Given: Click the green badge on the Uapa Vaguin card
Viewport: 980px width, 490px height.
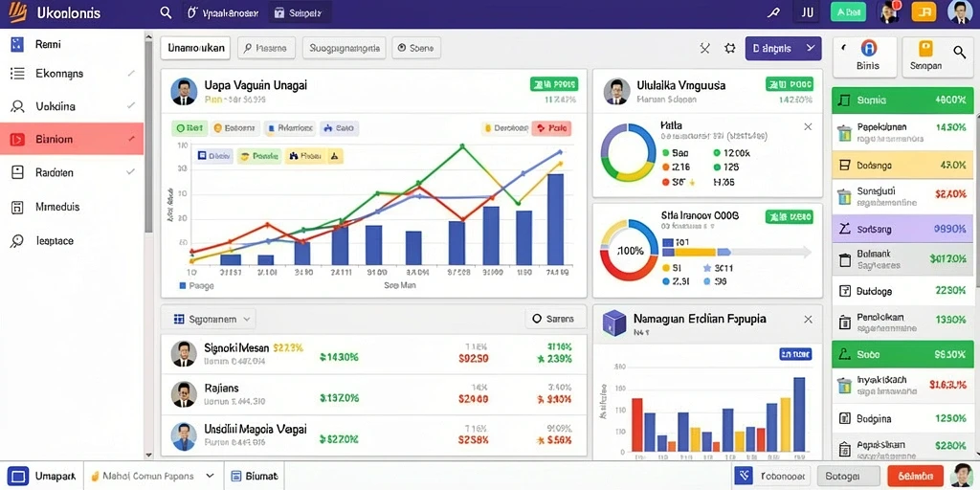Looking at the screenshot, I should [554, 84].
